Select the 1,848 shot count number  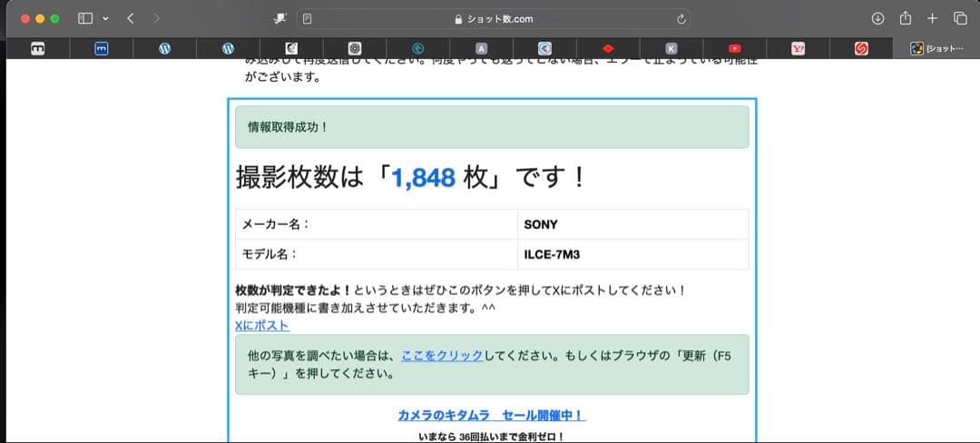pos(423,179)
